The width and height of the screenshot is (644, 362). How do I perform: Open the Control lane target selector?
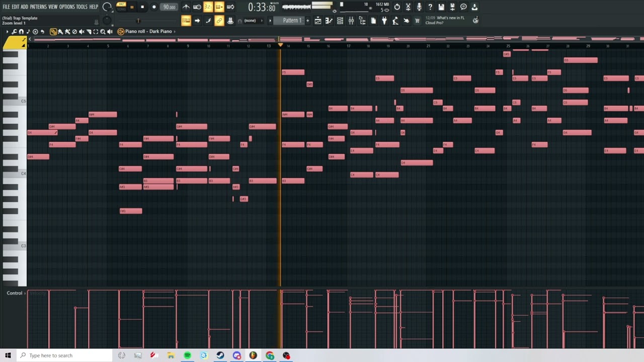[15, 293]
